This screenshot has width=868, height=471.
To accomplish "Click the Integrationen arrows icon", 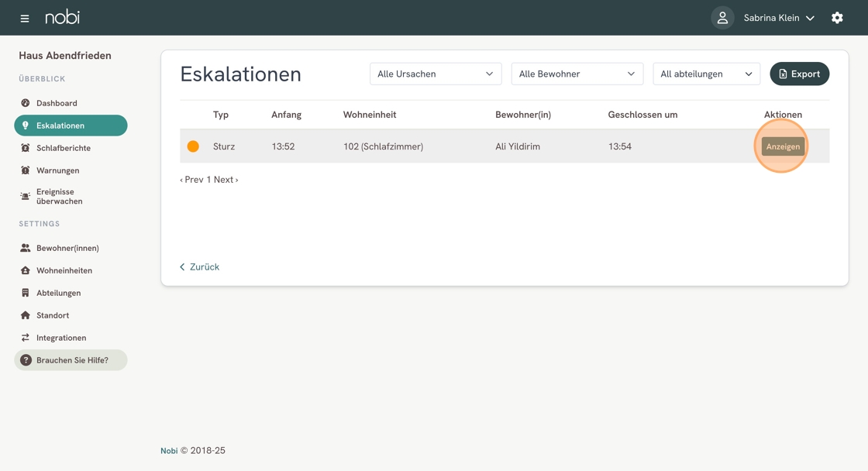I will tap(26, 338).
